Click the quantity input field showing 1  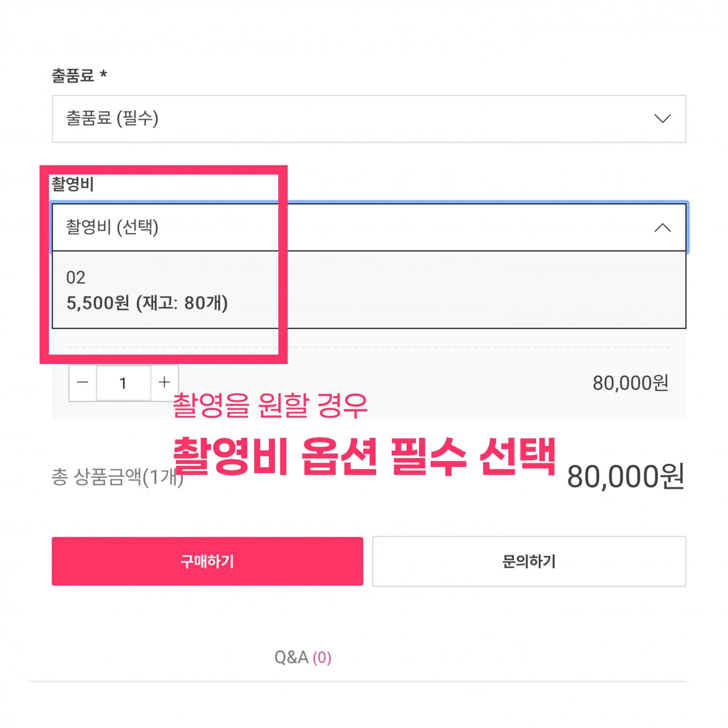pyautogui.click(x=123, y=383)
